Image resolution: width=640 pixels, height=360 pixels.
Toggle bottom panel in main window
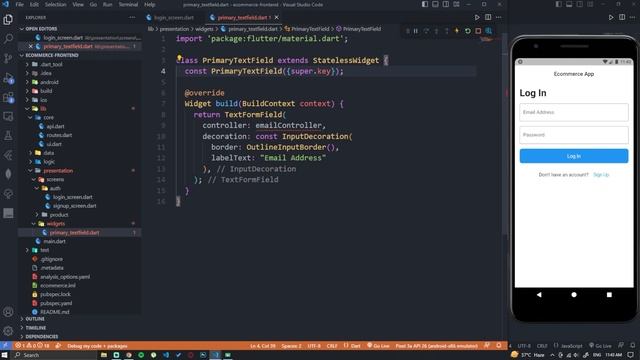click(x=436, y=4)
